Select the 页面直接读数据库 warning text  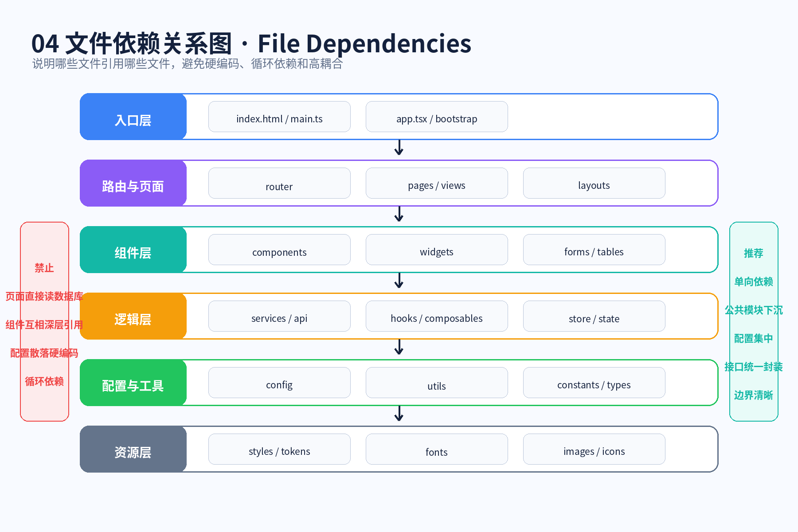coord(44,296)
